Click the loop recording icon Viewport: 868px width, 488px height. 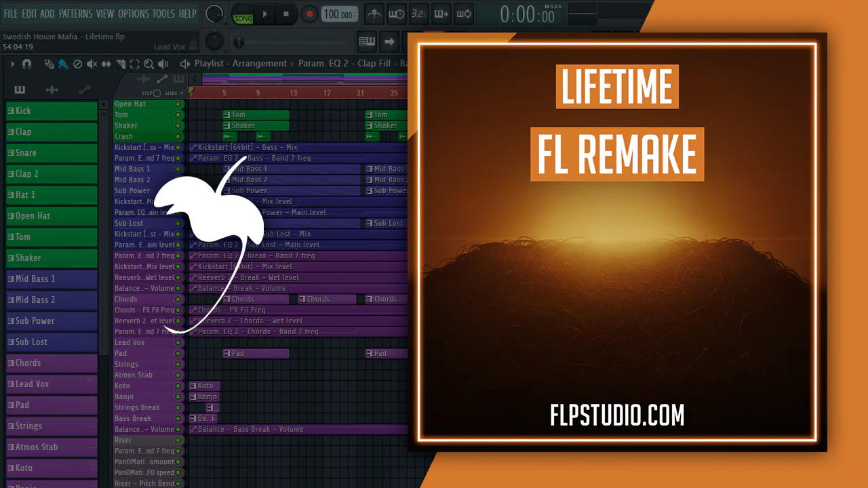coord(464,14)
